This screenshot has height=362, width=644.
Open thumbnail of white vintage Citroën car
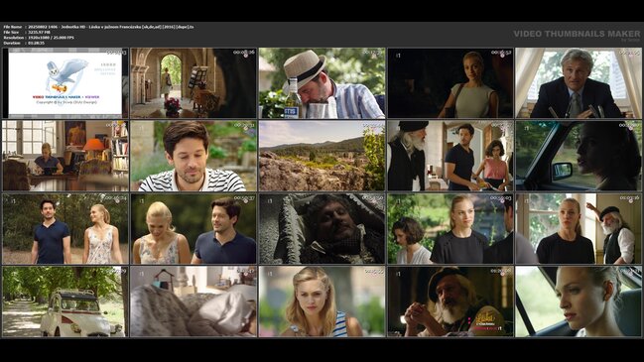65,302
